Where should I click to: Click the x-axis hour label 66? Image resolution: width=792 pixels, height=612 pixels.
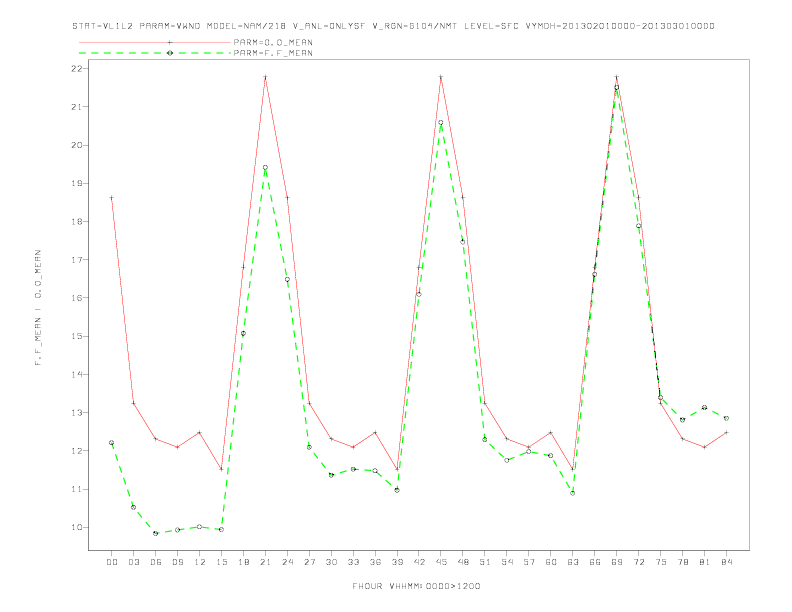tap(595, 562)
